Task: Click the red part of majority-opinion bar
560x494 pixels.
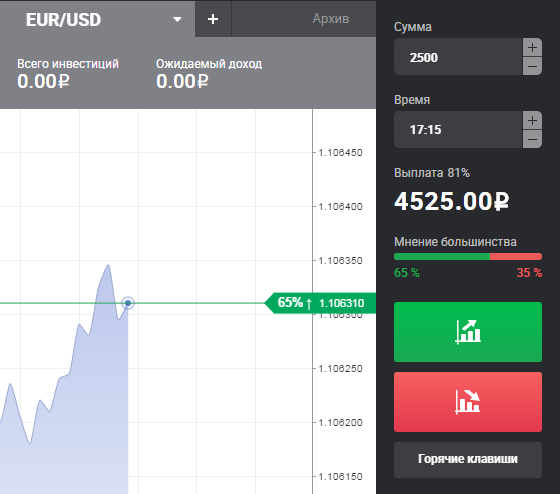Action: 516,256
